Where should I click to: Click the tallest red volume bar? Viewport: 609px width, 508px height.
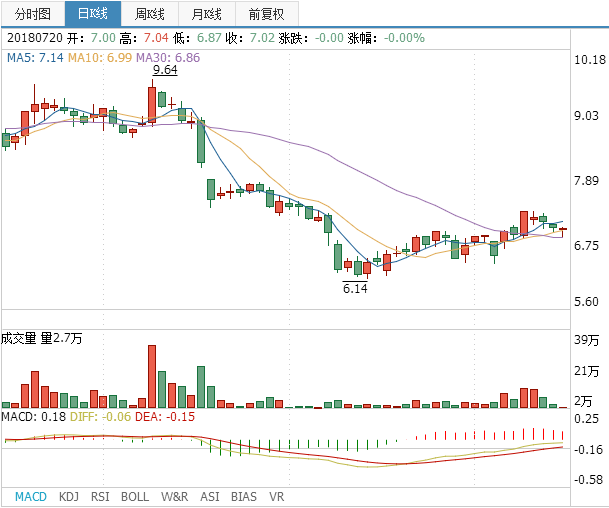coord(152,376)
